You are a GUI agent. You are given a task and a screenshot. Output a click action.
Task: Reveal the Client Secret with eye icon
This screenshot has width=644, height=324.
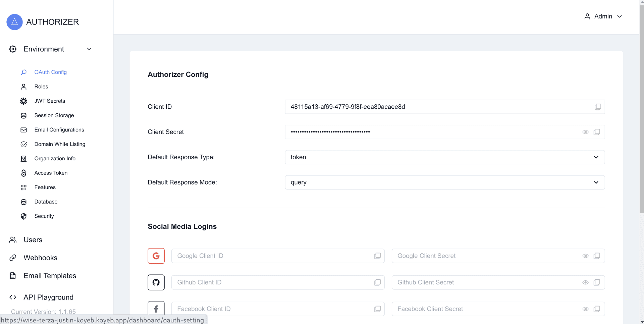pos(585,132)
